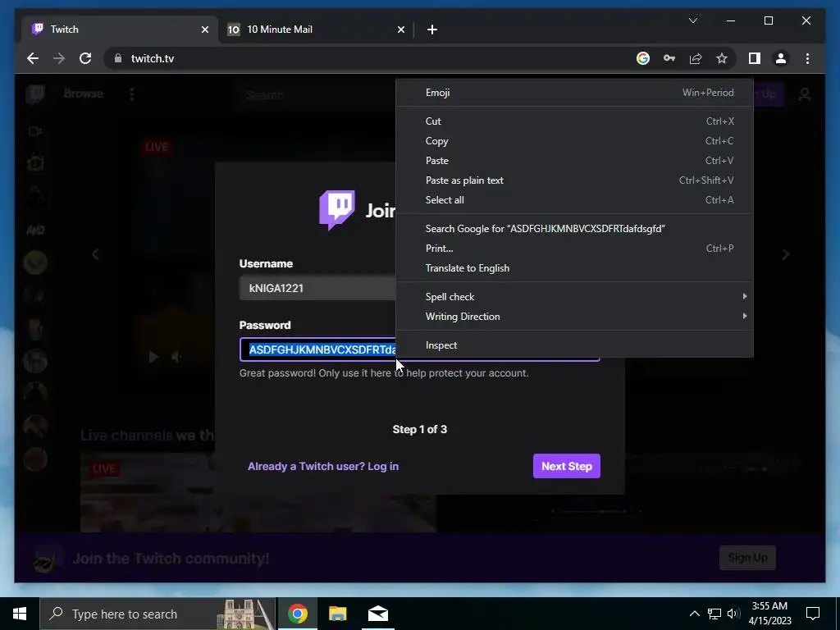
Task: Open the tab search chevron
Action: [x=692, y=21]
